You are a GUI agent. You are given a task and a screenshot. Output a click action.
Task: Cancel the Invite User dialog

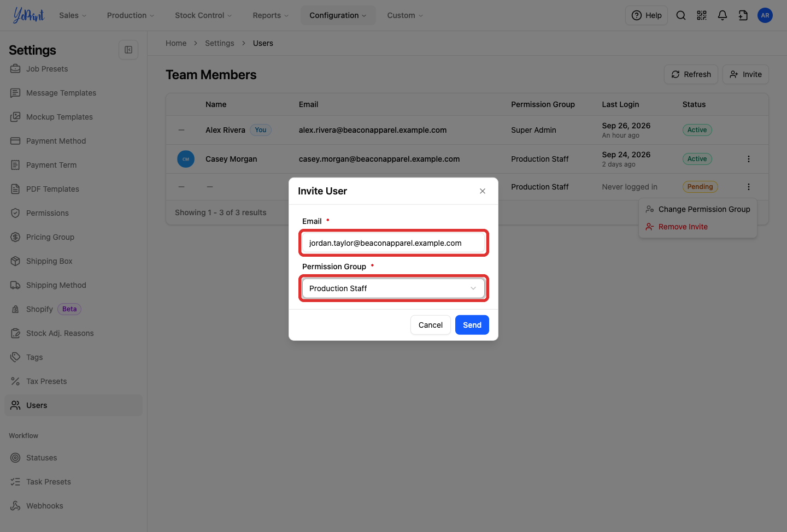click(431, 325)
